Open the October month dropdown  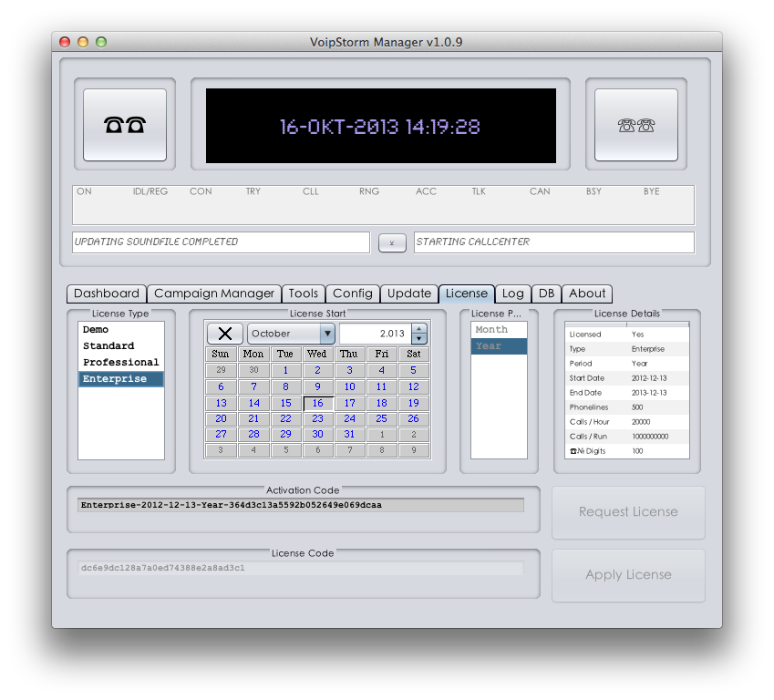[x=290, y=334]
